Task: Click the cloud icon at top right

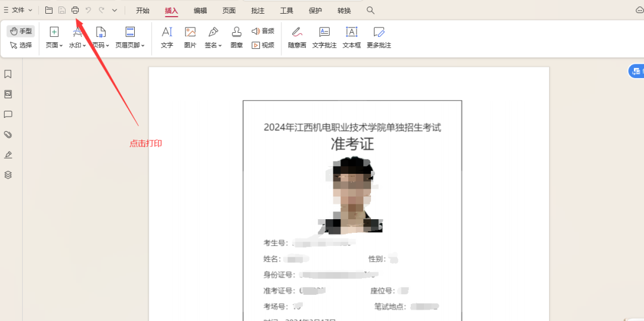Action: click(639, 10)
